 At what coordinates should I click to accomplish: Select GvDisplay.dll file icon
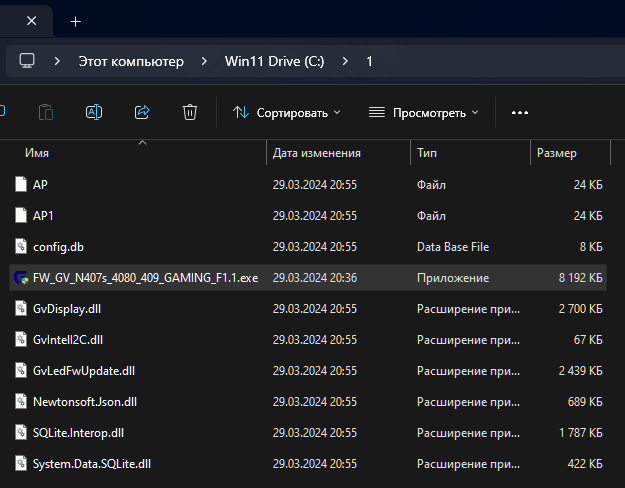click(x=21, y=309)
